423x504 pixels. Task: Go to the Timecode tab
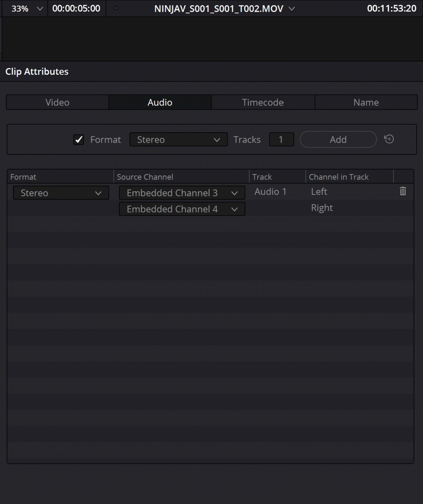pos(263,102)
